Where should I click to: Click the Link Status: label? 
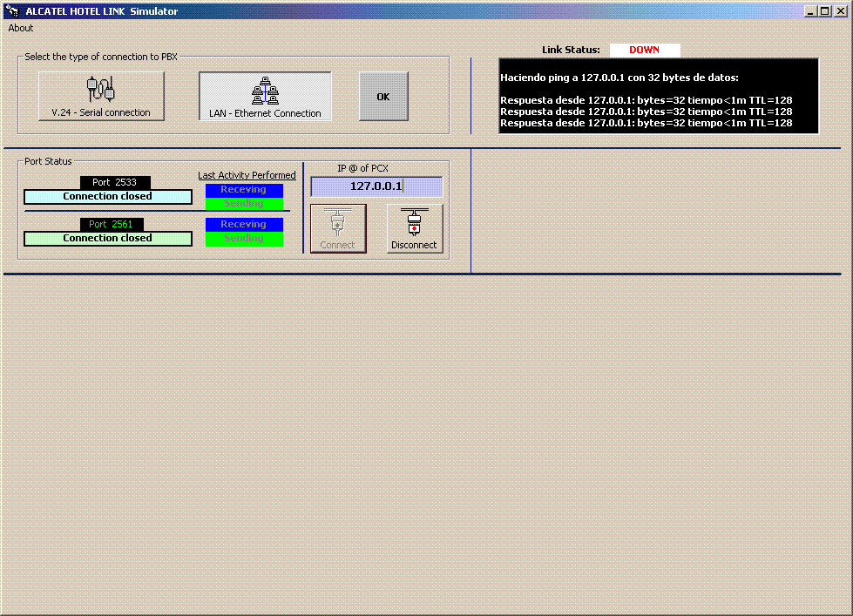point(571,50)
